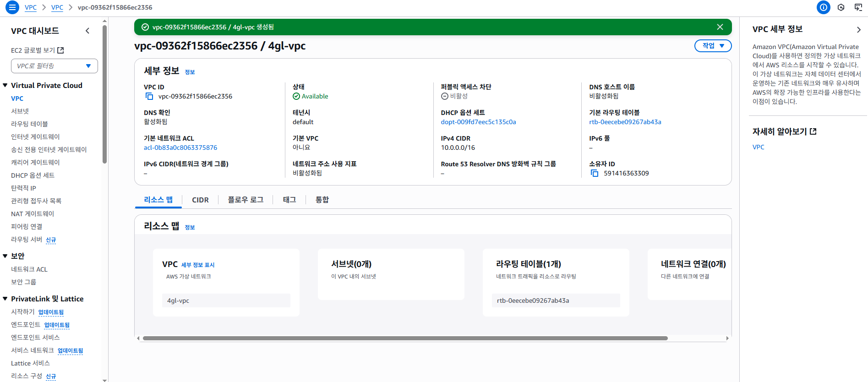The width and height of the screenshot is (868, 382).
Task: Click the sidebar vertical scrollbar
Action: [105, 94]
